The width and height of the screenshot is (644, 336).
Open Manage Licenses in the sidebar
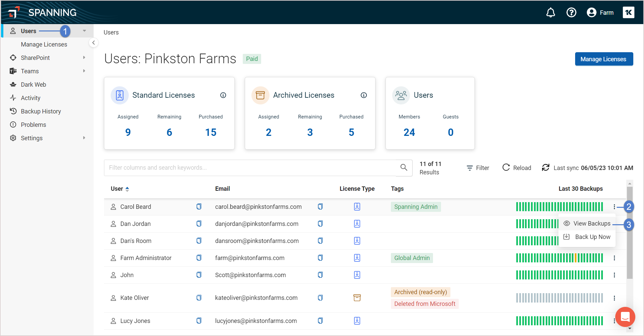click(44, 45)
